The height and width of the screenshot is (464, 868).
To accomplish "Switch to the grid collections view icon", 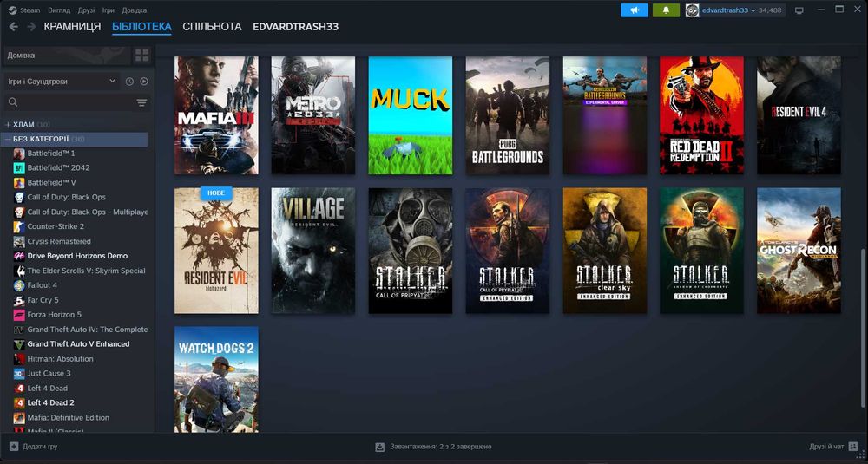I will click(x=142, y=56).
